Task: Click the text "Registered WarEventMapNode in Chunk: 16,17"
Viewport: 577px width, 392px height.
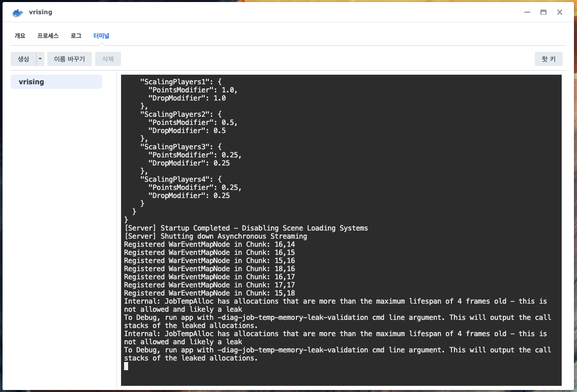Action: [x=209, y=277]
